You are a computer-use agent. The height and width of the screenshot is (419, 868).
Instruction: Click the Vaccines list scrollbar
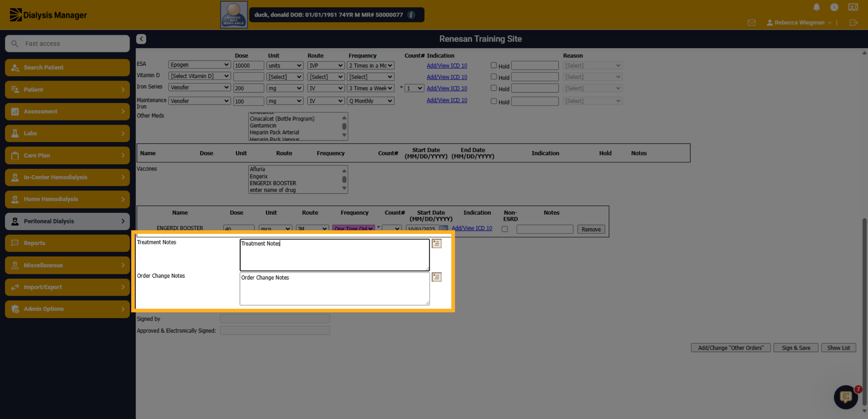[x=344, y=180]
